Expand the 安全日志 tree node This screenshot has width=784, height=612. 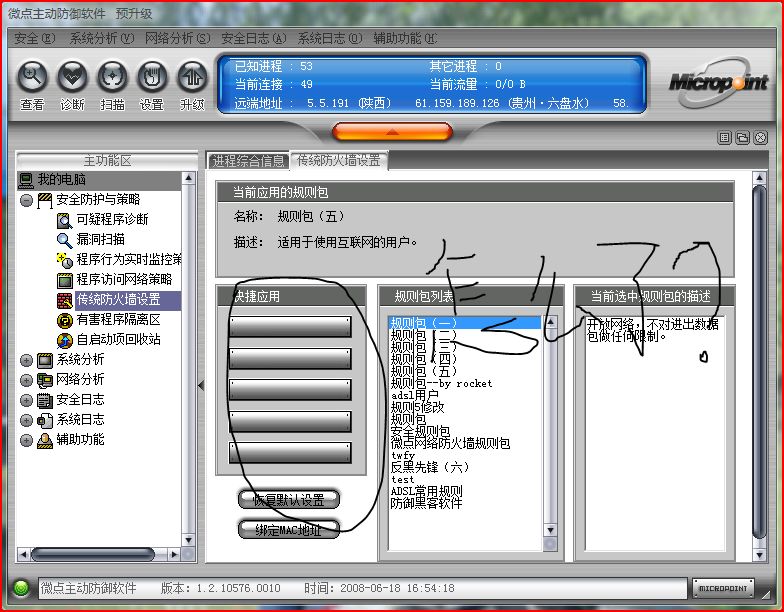26,400
